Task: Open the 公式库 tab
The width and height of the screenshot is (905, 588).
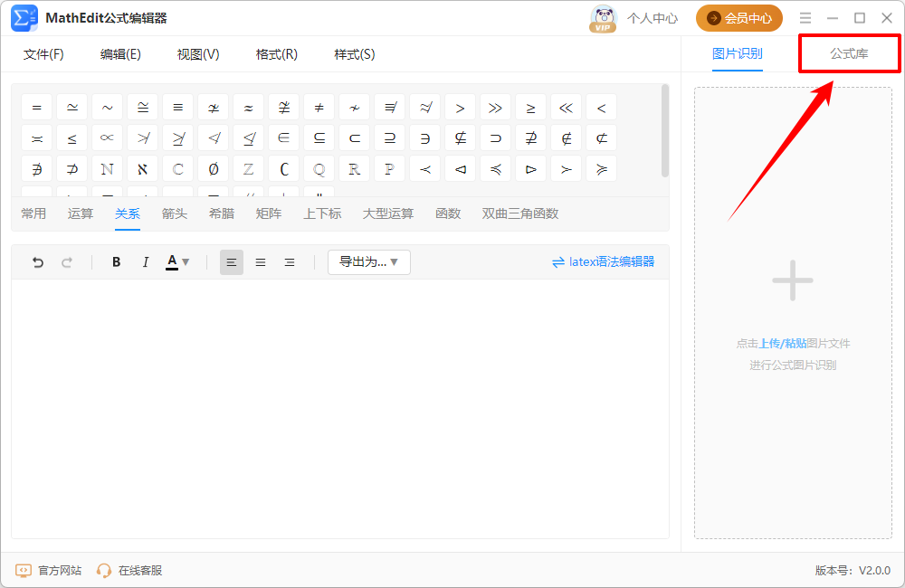Action: click(849, 53)
